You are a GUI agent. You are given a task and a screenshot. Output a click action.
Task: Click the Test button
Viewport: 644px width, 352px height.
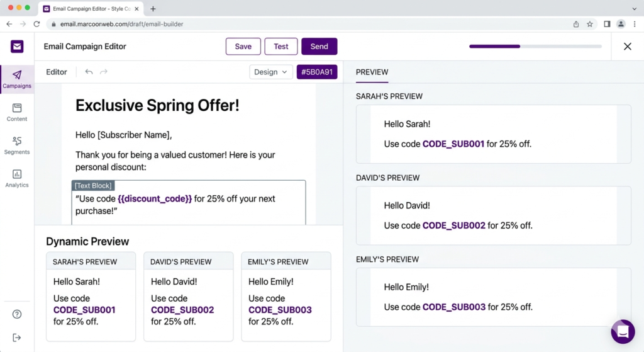(x=281, y=47)
